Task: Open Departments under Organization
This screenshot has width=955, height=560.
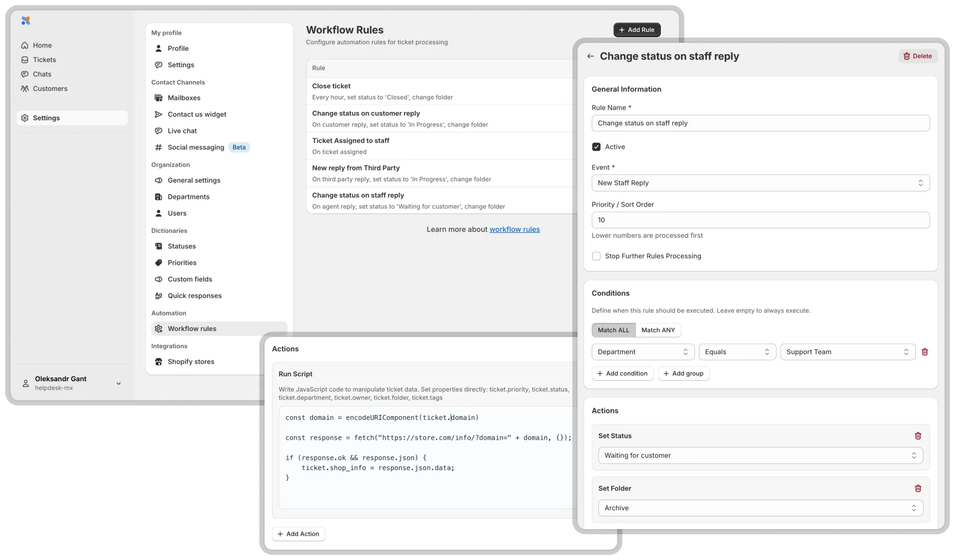Action: click(x=188, y=196)
